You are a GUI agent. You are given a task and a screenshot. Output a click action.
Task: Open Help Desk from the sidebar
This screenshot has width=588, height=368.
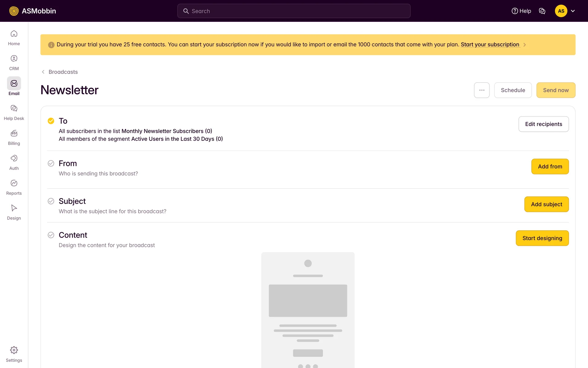14,108
